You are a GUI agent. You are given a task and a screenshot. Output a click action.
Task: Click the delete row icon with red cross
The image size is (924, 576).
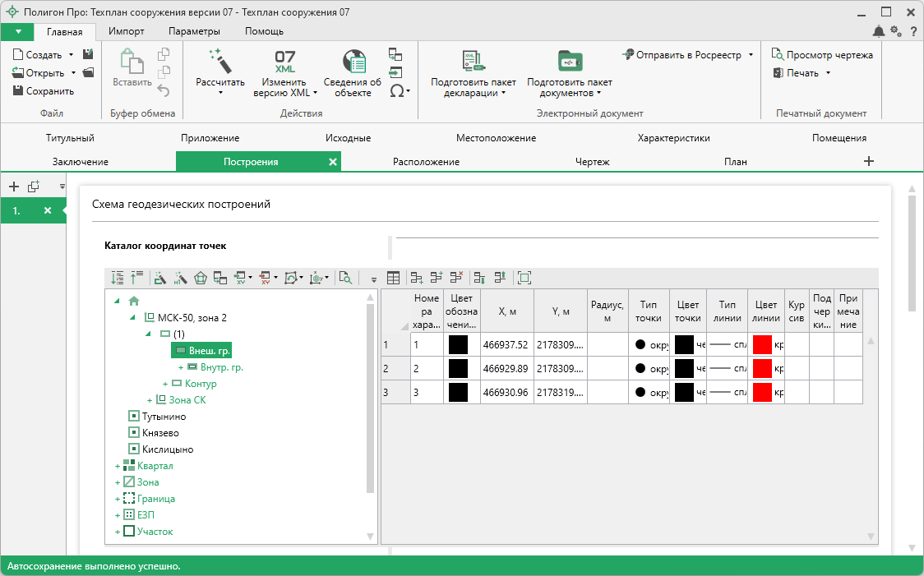point(456,279)
